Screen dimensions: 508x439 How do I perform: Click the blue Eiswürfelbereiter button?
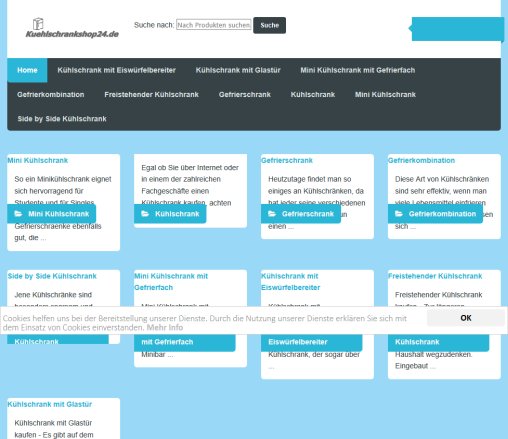point(312,342)
